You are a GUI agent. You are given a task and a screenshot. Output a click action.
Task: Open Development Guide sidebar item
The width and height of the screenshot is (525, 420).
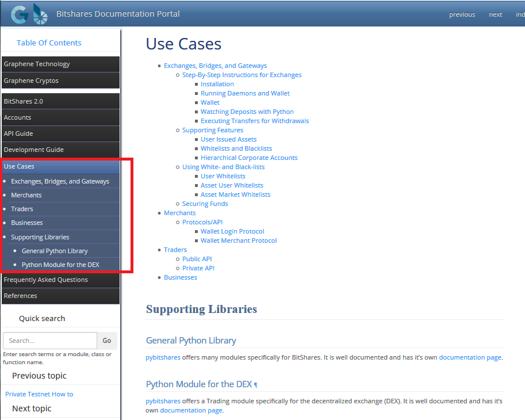tap(60, 150)
